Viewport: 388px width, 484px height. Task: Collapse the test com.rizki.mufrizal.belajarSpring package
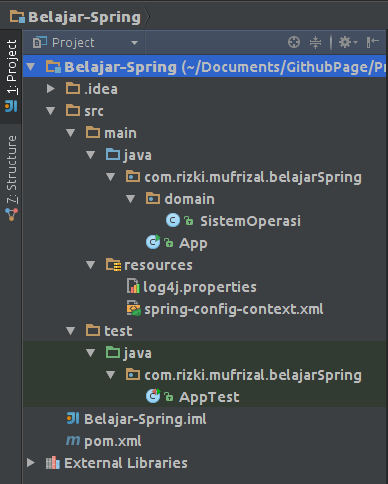coord(111,375)
